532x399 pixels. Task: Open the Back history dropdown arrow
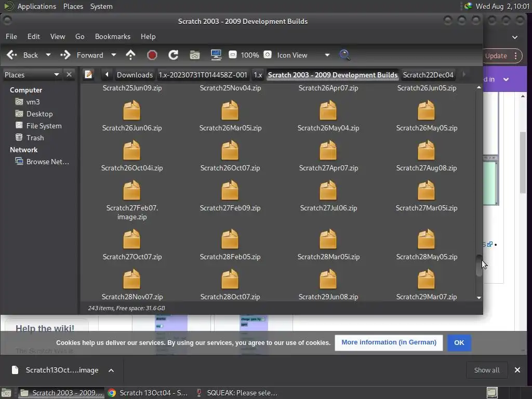pyautogui.click(x=48, y=55)
